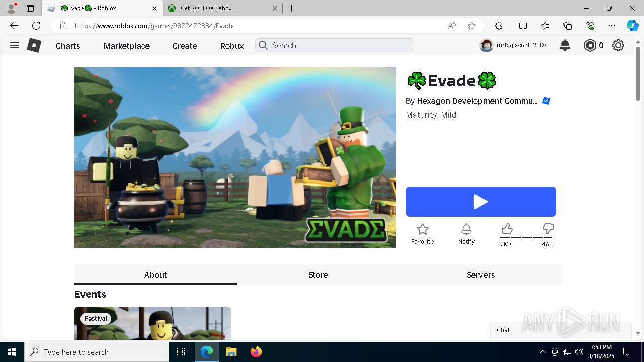Open Robux in Roblox navigation
The height and width of the screenshot is (362, 644).
click(232, 46)
